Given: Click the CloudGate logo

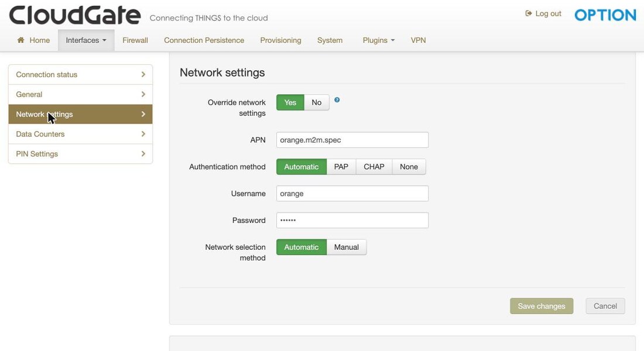Looking at the screenshot, I should point(75,15).
